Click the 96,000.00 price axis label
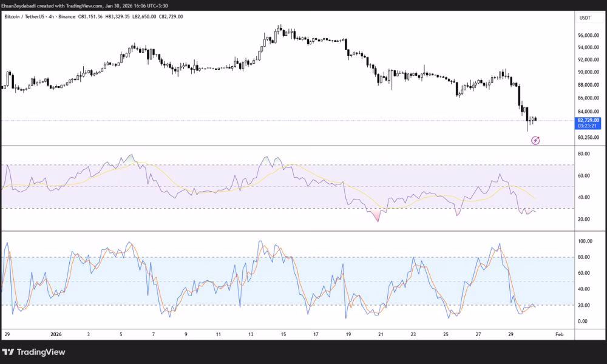 (x=588, y=36)
